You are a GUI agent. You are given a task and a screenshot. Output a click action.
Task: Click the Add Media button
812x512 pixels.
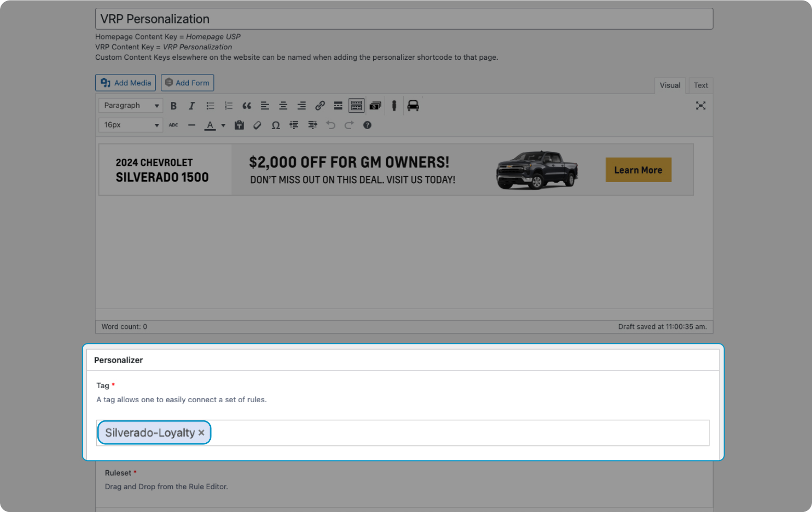pos(125,83)
